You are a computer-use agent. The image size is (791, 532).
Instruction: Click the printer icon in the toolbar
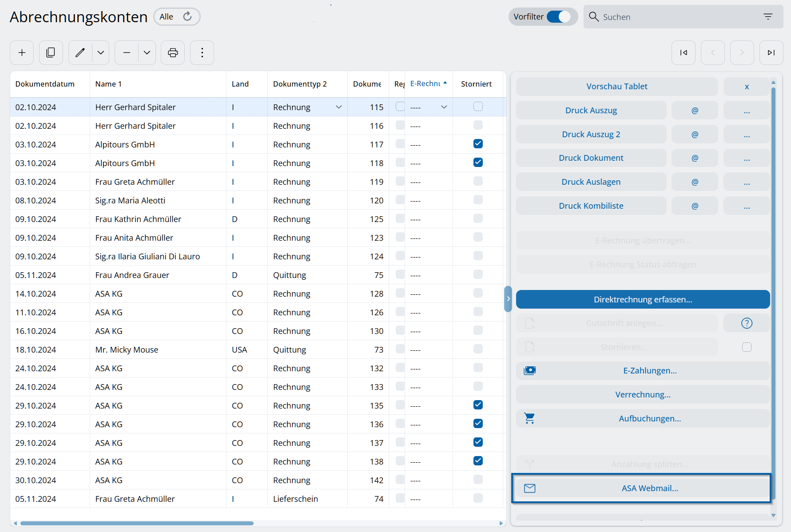point(173,53)
